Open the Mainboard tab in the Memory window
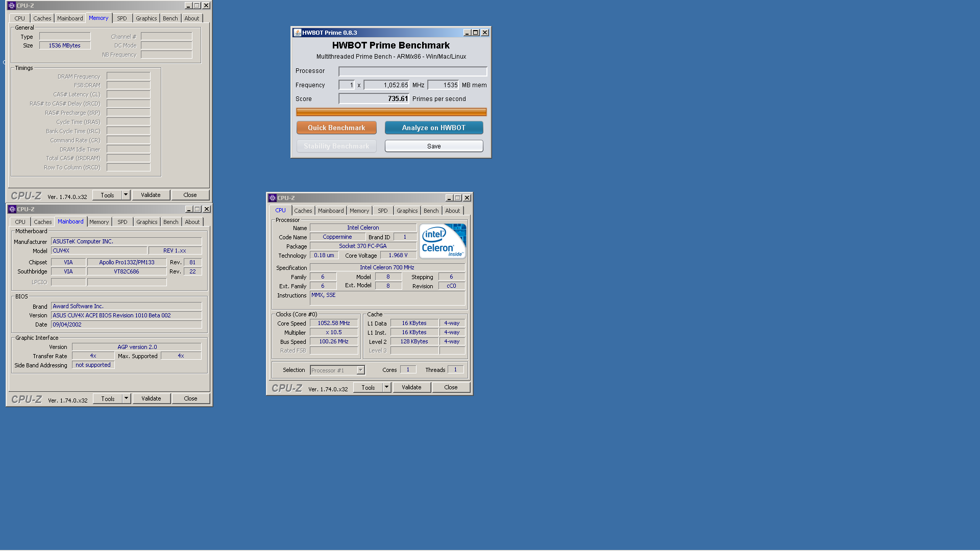This screenshot has width=980, height=551. coord(70,18)
